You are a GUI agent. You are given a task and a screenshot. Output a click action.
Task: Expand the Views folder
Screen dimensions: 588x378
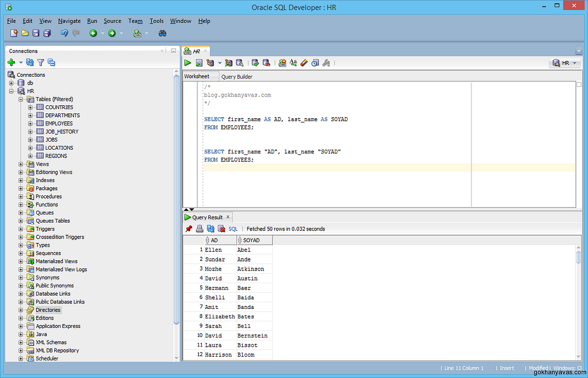coord(21,165)
